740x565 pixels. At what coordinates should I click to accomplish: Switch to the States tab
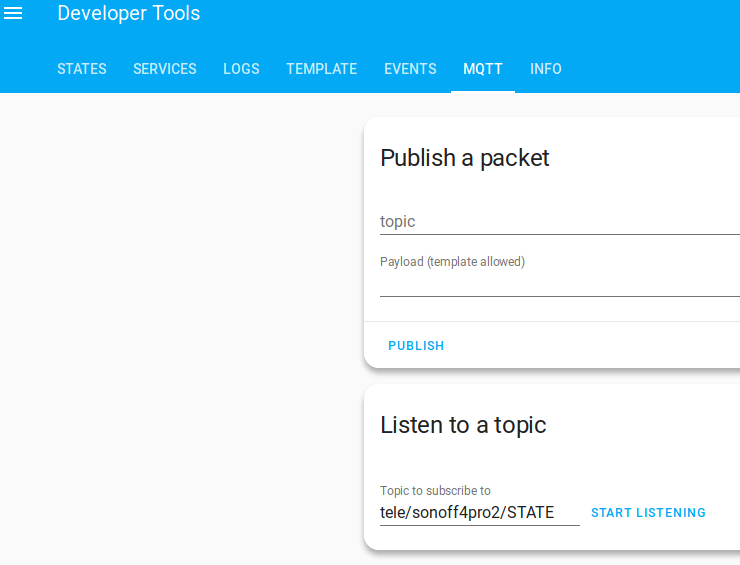click(x=82, y=69)
